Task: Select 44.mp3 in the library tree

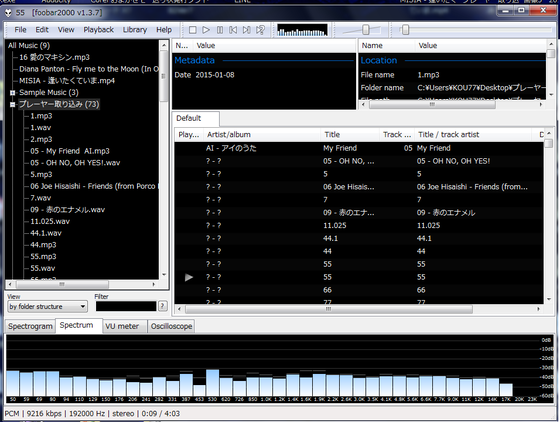Action: pyautogui.click(x=43, y=245)
